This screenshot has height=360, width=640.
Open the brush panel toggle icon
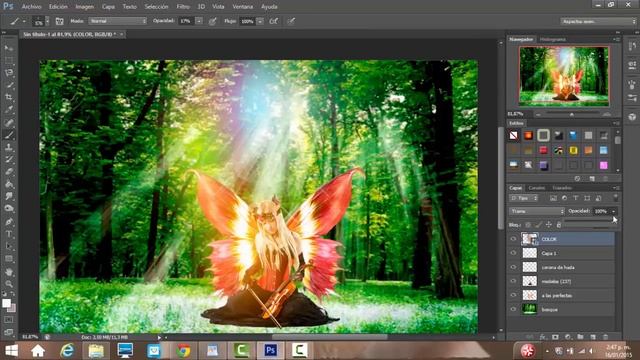(x=59, y=21)
